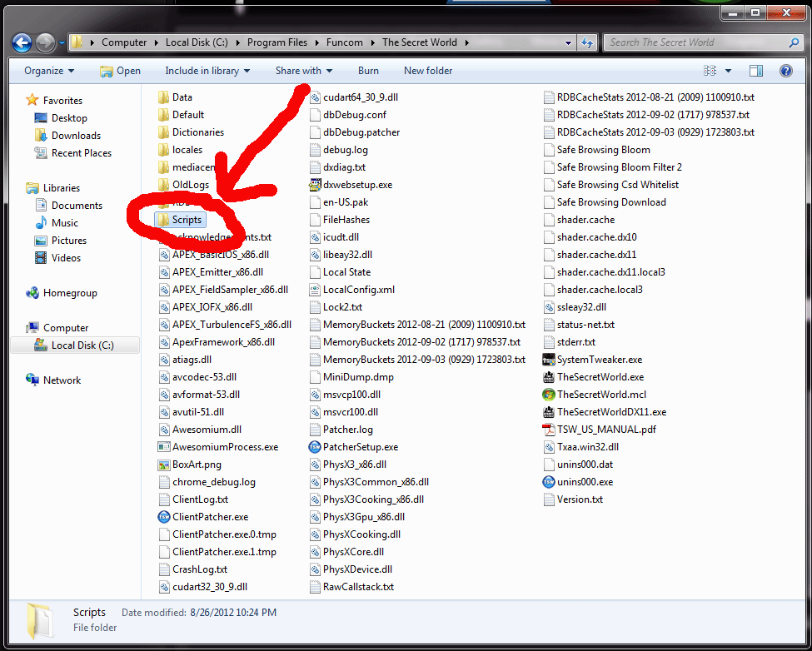Select the Dictionaries folder icon
Image resolution: width=812 pixels, height=651 pixels.
click(x=163, y=132)
